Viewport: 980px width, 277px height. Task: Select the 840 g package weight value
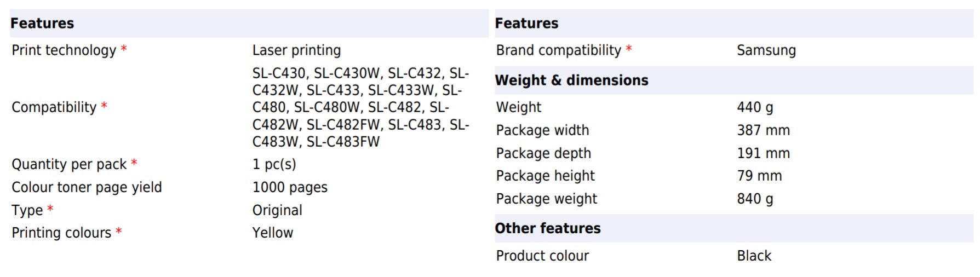tap(755, 199)
